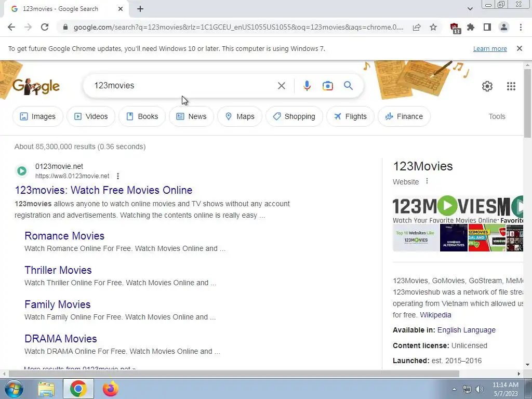Filter results by Maps
532x399 pixels.
240,116
